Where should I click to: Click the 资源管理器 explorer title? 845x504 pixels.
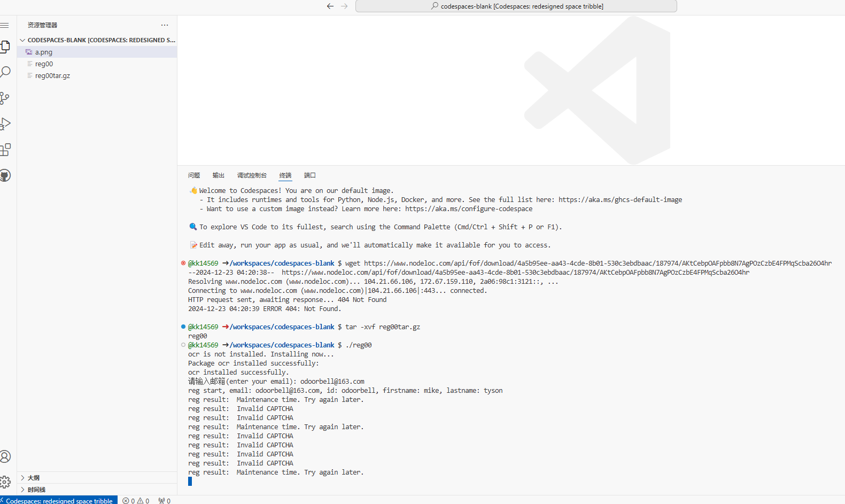point(42,25)
